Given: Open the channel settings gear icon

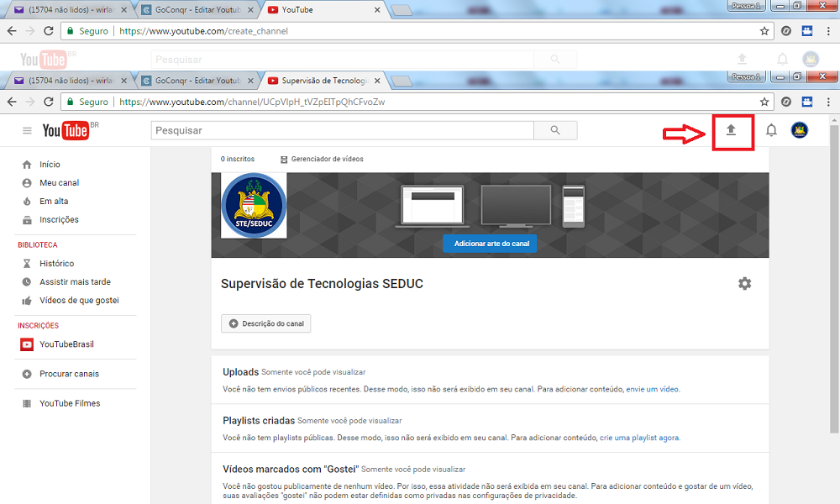Looking at the screenshot, I should click(744, 284).
